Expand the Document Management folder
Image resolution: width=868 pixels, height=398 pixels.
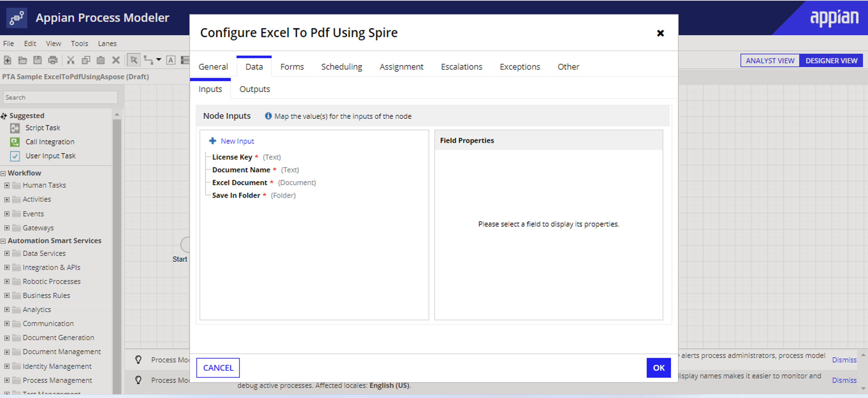pos(7,352)
